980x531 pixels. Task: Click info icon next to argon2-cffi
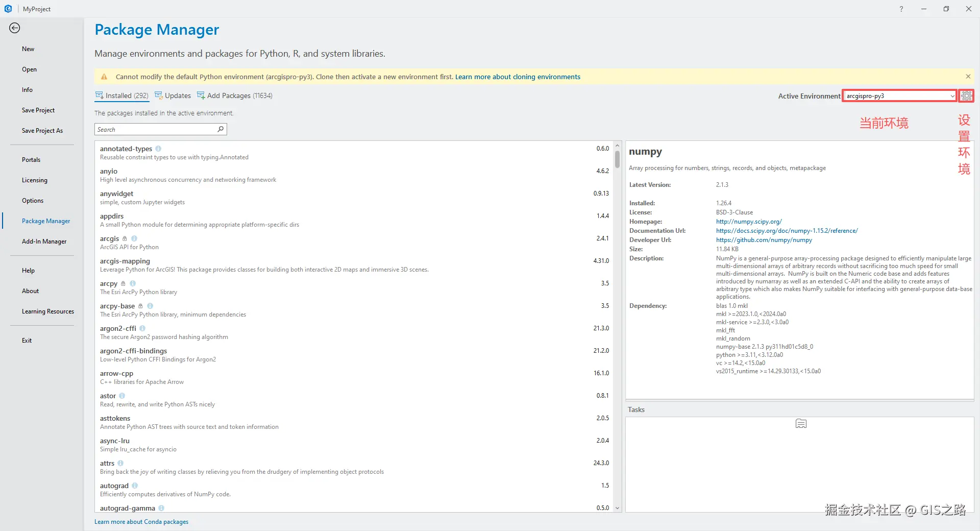pyautogui.click(x=142, y=328)
